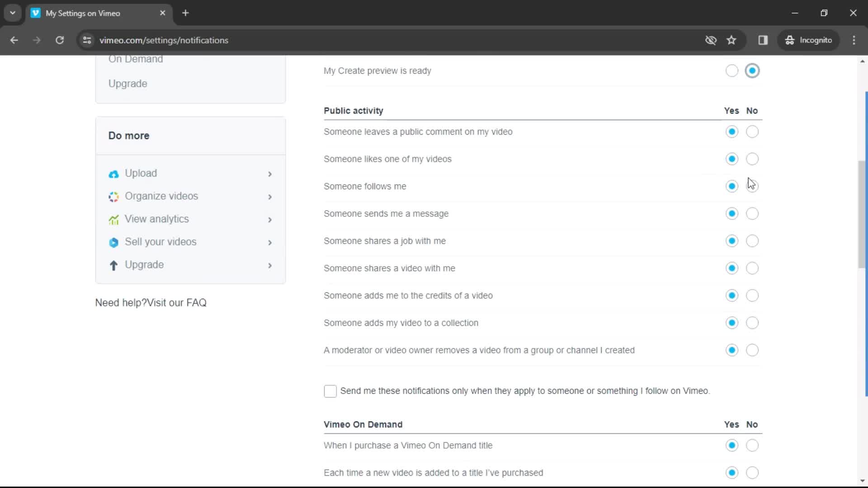
Task: Click the Organize videos icon
Action: pos(113,196)
